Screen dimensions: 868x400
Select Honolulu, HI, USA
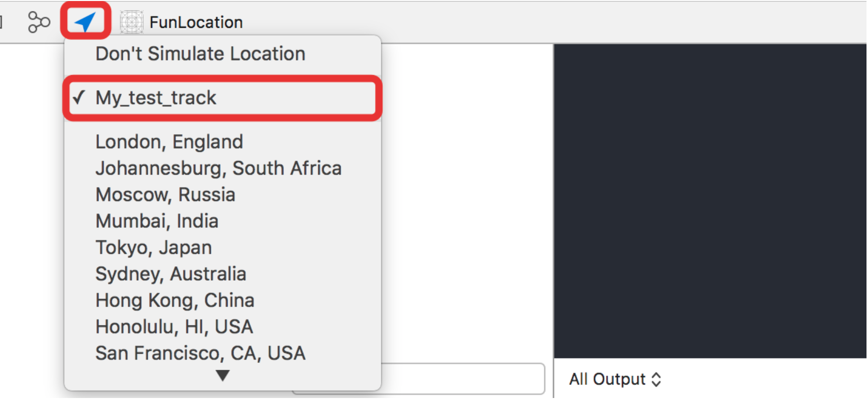pyautogui.click(x=174, y=326)
